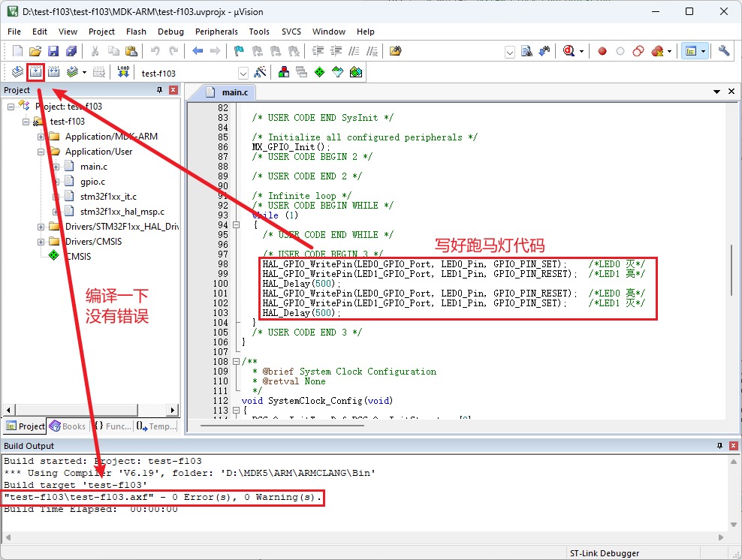Open the breakpoint kill options dropdown arrow
The width and height of the screenshot is (742, 560).
point(670,52)
